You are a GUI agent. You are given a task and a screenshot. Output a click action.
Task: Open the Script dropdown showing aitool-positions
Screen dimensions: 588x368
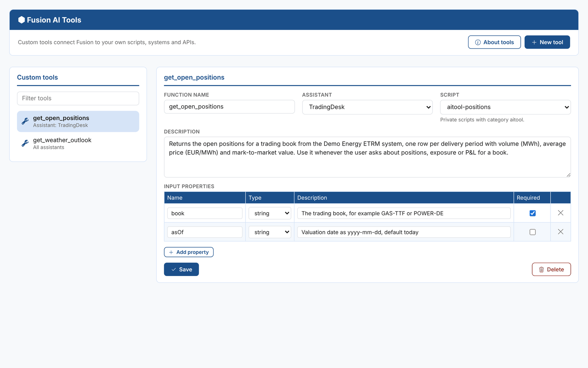point(505,107)
